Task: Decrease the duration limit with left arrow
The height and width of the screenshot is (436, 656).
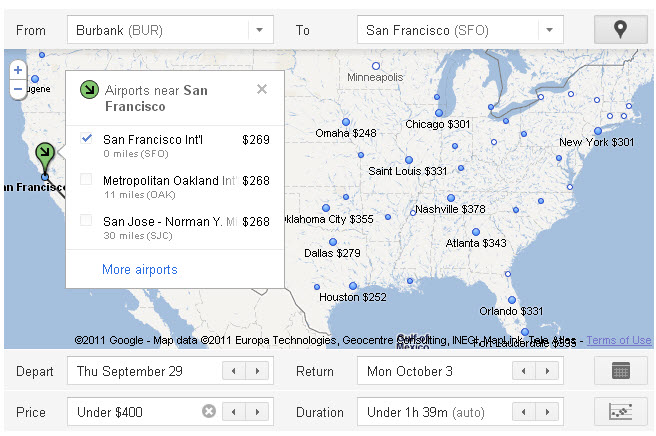Action: coord(523,412)
